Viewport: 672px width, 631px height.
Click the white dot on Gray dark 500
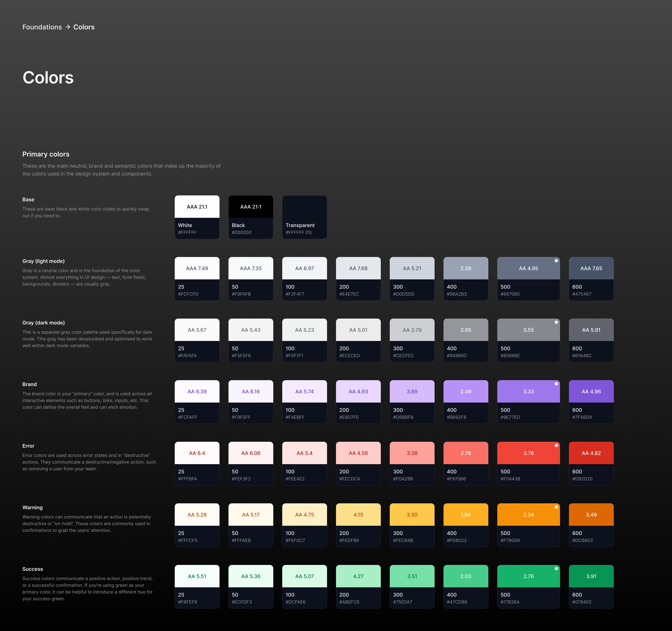(556, 322)
